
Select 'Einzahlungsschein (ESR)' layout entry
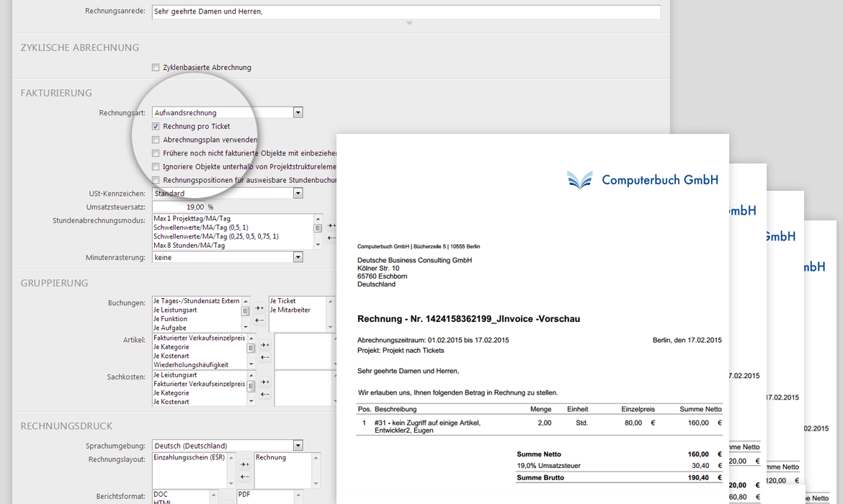[x=189, y=457]
